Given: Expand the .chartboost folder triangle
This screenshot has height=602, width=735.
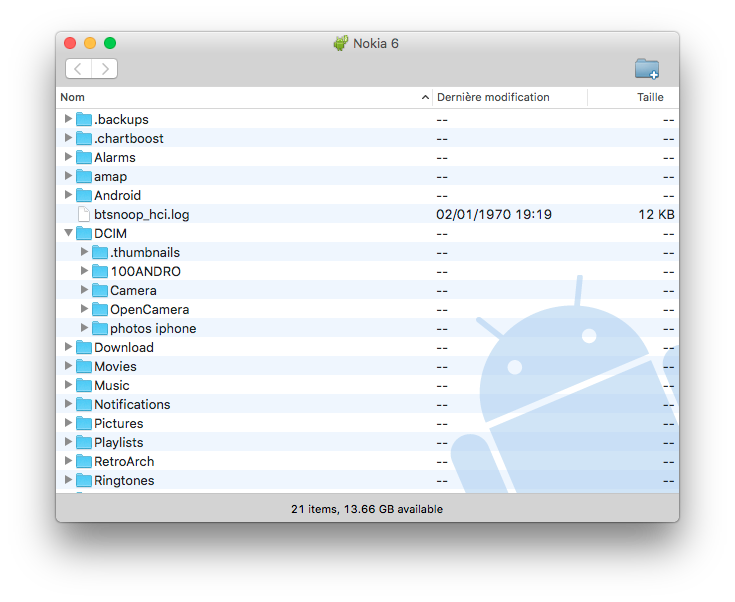Looking at the screenshot, I should [68, 137].
